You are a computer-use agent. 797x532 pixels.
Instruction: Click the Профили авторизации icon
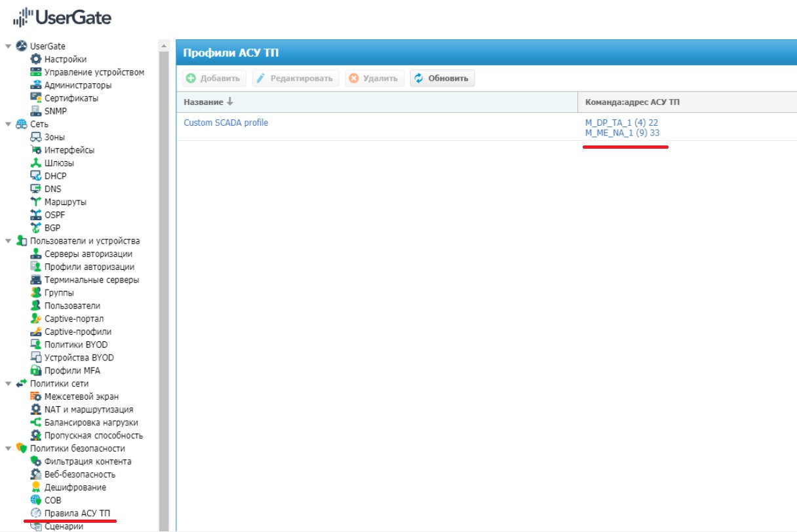pos(36,267)
